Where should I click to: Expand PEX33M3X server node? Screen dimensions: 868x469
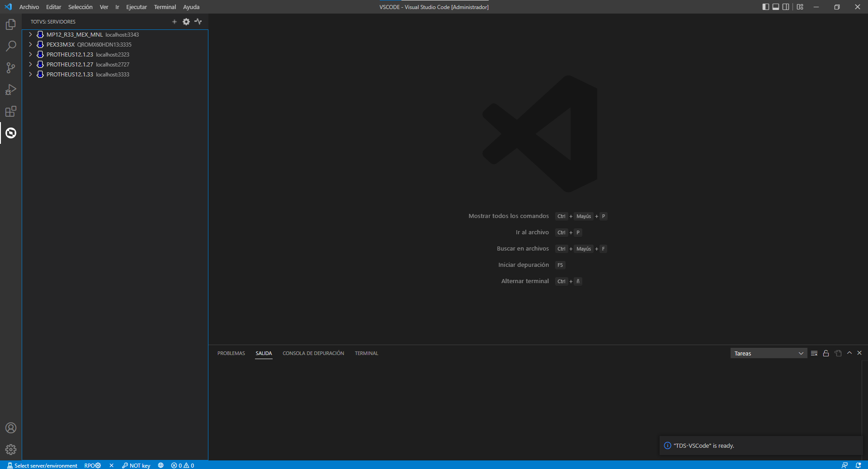[30, 44]
